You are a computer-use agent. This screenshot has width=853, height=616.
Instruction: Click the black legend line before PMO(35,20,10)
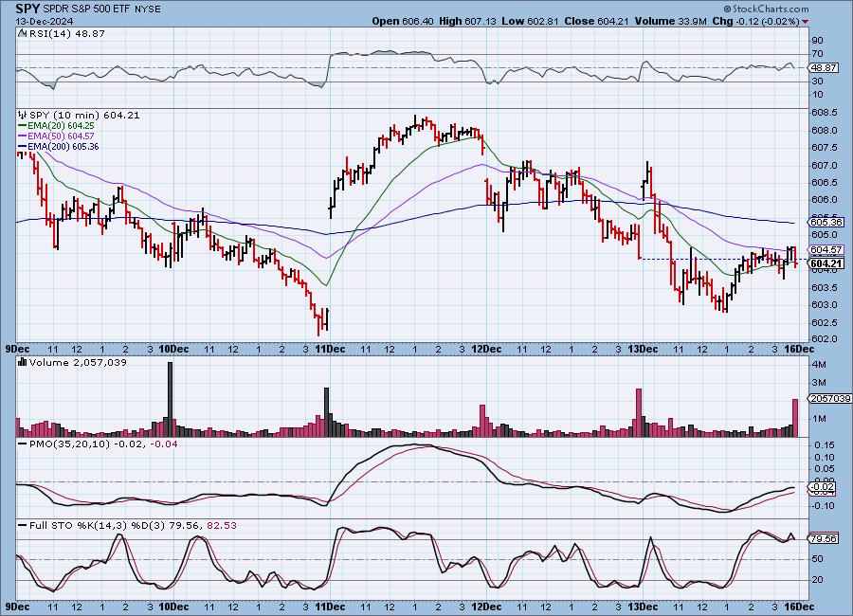tap(23, 444)
